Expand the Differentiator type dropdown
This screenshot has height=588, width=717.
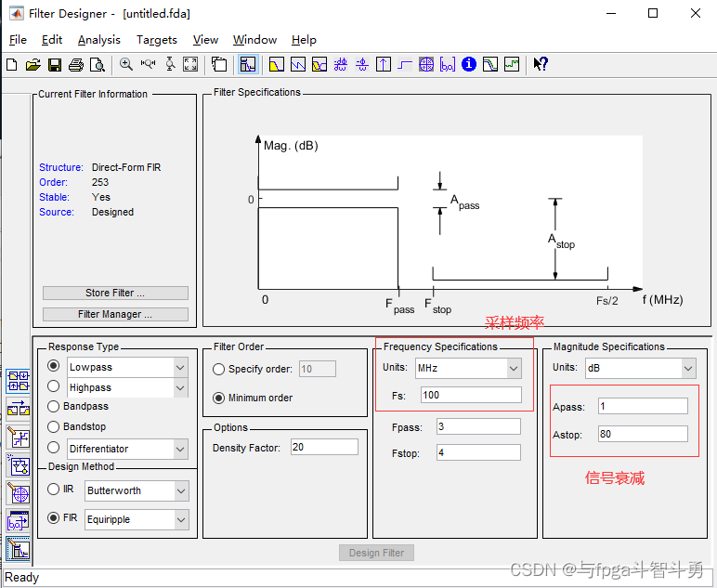(180, 449)
